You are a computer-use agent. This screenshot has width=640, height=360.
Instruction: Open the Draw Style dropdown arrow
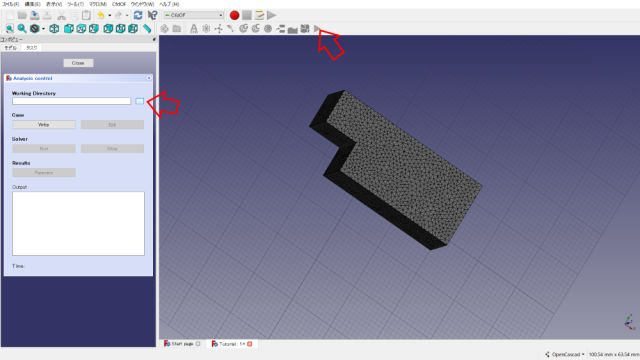43,29
